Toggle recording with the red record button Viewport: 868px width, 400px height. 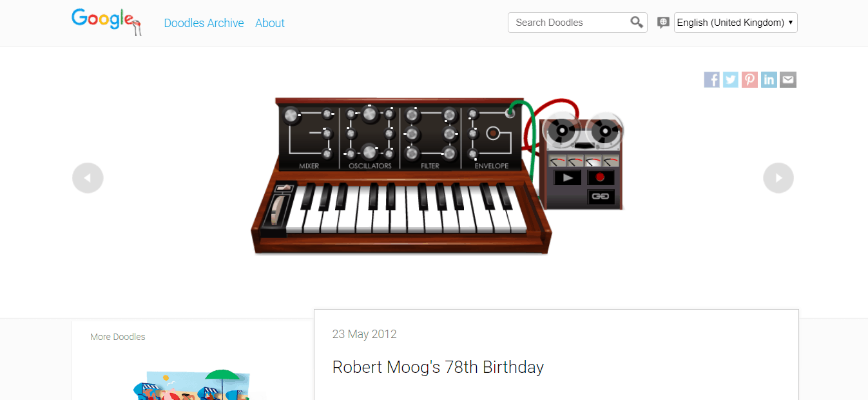coord(601,177)
